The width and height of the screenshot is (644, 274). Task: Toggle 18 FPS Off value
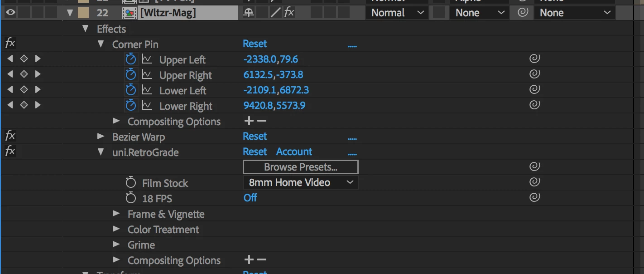tap(250, 198)
